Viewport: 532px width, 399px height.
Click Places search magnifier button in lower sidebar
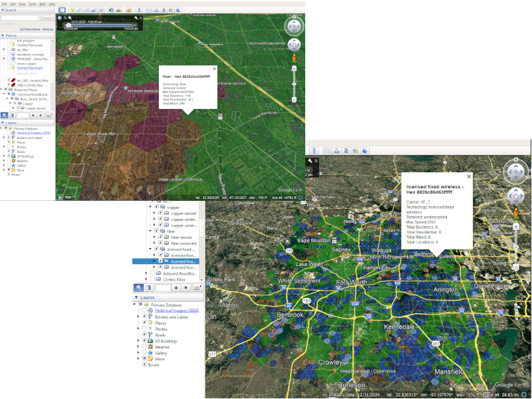click(139, 288)
